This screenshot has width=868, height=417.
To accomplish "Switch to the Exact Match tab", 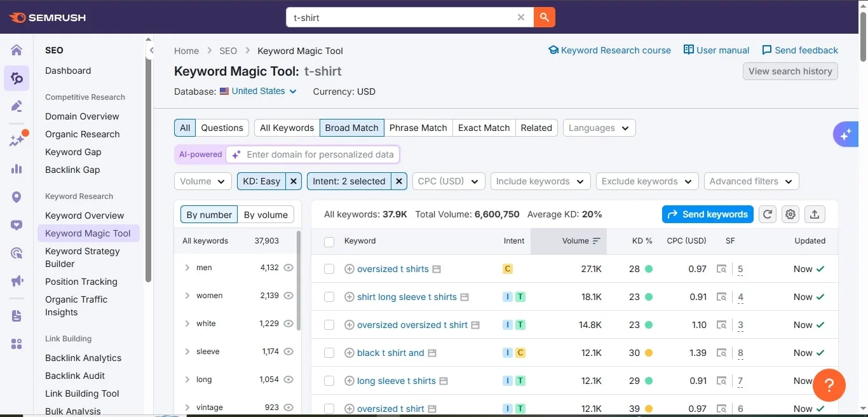I will click(x=484, y=128).
